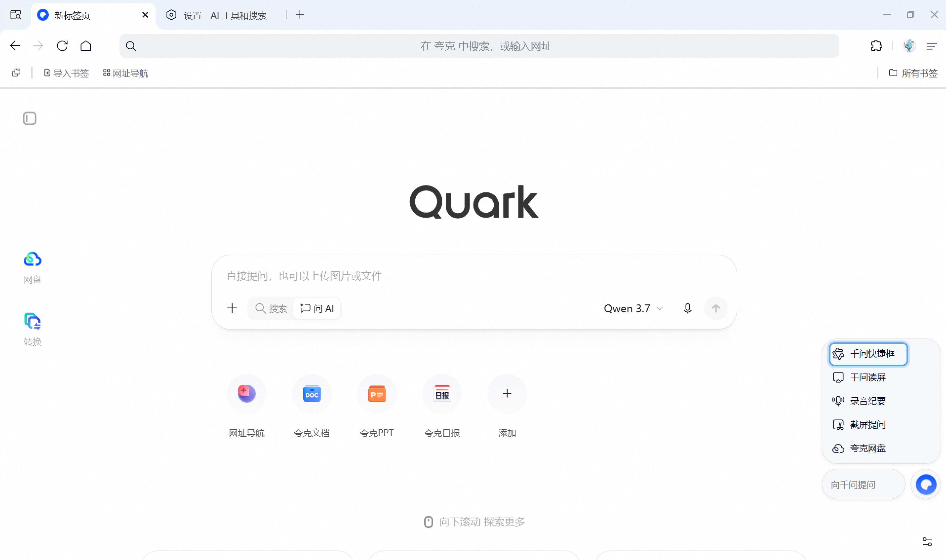
Task: Click the plus attachment icon in search box
Action: tap(232, 308)
